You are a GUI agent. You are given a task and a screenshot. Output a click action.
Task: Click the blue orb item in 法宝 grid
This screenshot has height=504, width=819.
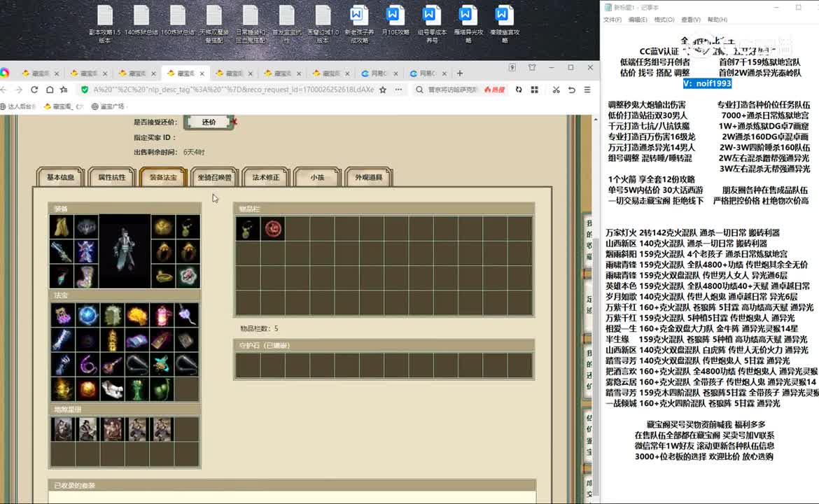click(x=87, y=315)
